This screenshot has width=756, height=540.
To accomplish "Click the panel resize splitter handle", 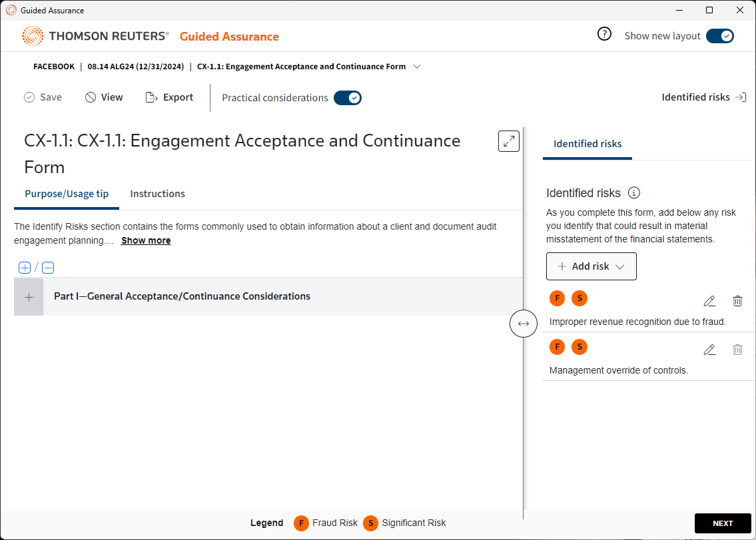I will point(524,324).
